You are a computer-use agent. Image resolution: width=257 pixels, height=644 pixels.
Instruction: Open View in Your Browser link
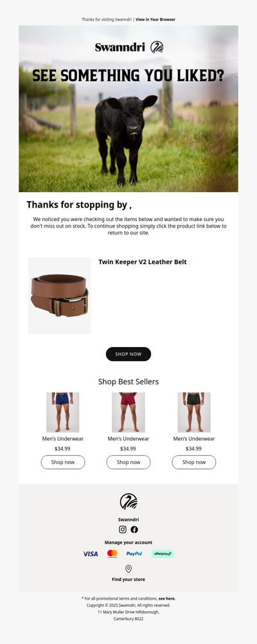tap(155, 19)
